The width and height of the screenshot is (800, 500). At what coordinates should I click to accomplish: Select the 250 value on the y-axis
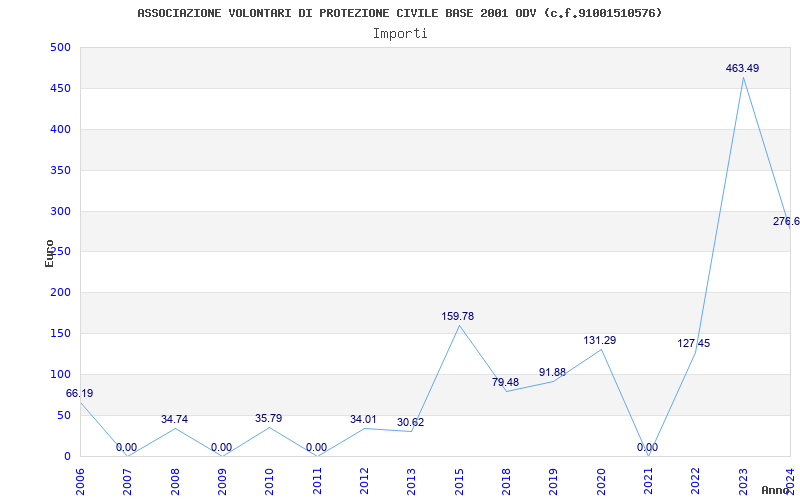pos(60,252)
